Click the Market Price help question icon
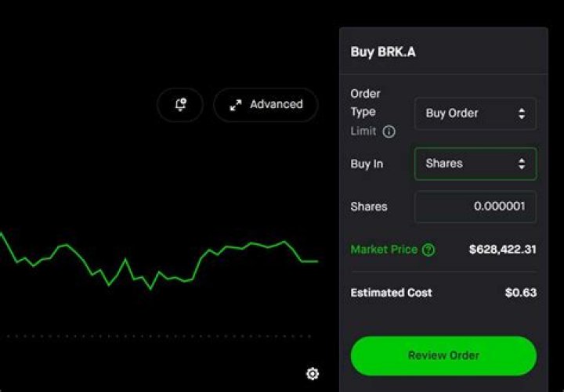The width and height of the screenshot is (564, 392). click(x=428, y=250)
